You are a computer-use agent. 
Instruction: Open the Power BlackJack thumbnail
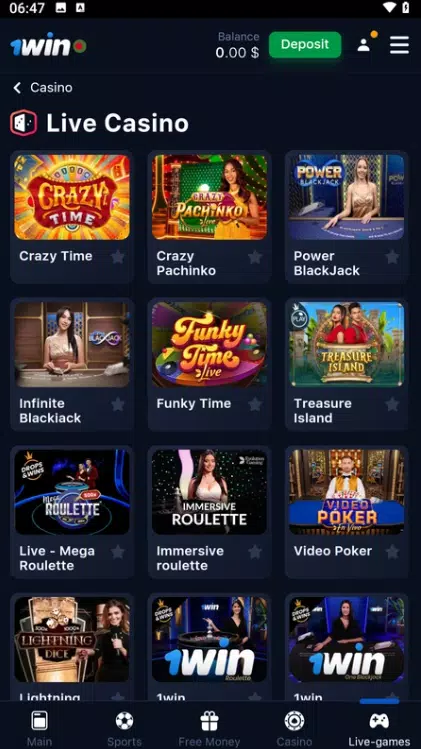(346, 197)
